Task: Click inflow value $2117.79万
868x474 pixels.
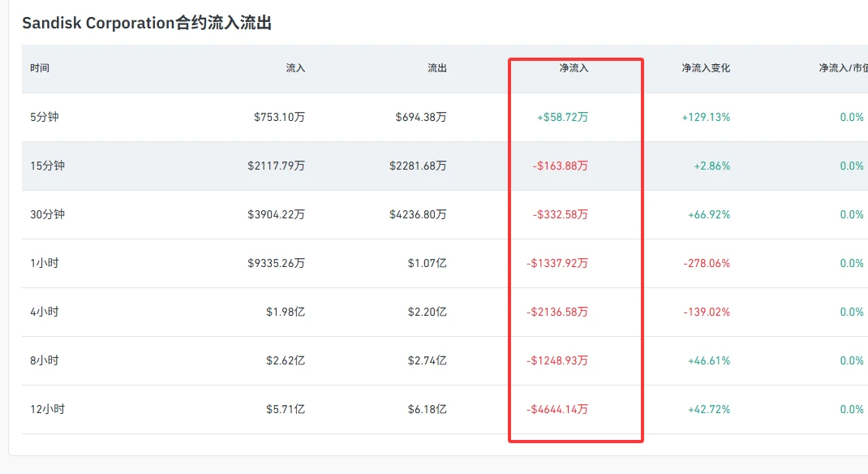Action: click(277, 166)
